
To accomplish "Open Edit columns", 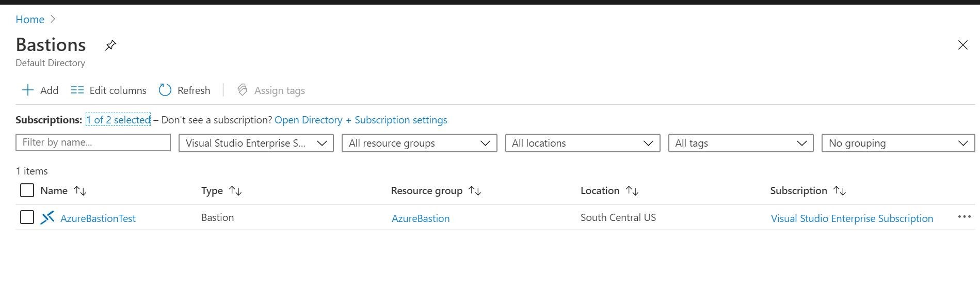I will tap(108, 90).
